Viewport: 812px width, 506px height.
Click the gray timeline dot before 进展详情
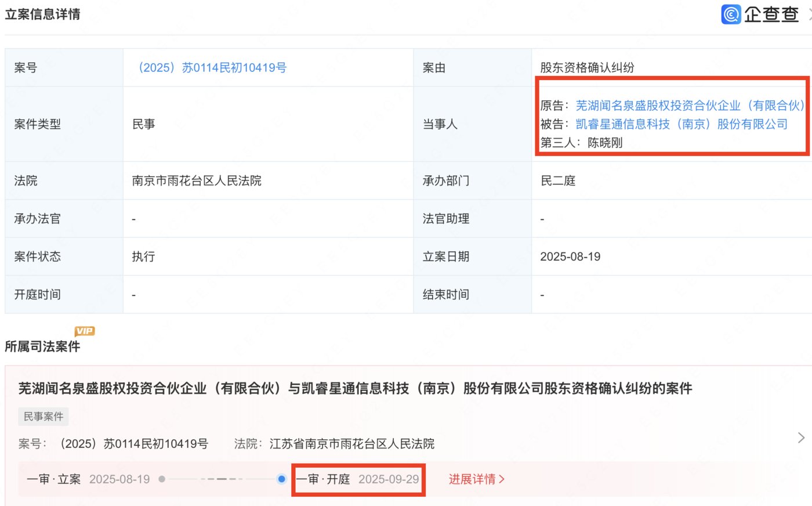(x=282, y=479)
